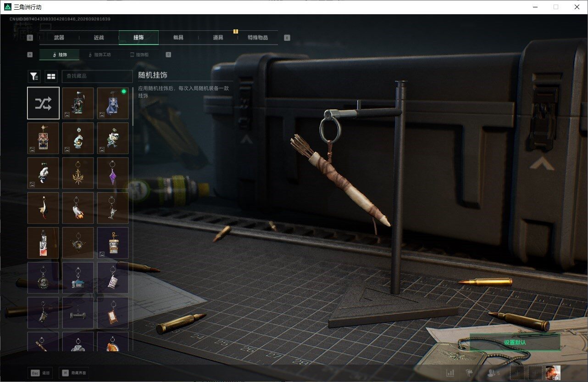
Task: Click the A previous sub-tab key hint
Action: [30, 55]
